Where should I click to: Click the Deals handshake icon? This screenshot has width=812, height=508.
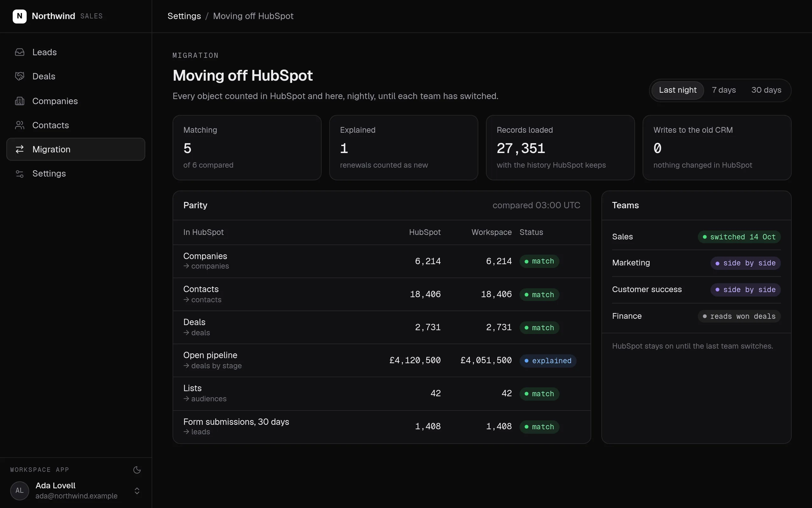tap(19, 76)
